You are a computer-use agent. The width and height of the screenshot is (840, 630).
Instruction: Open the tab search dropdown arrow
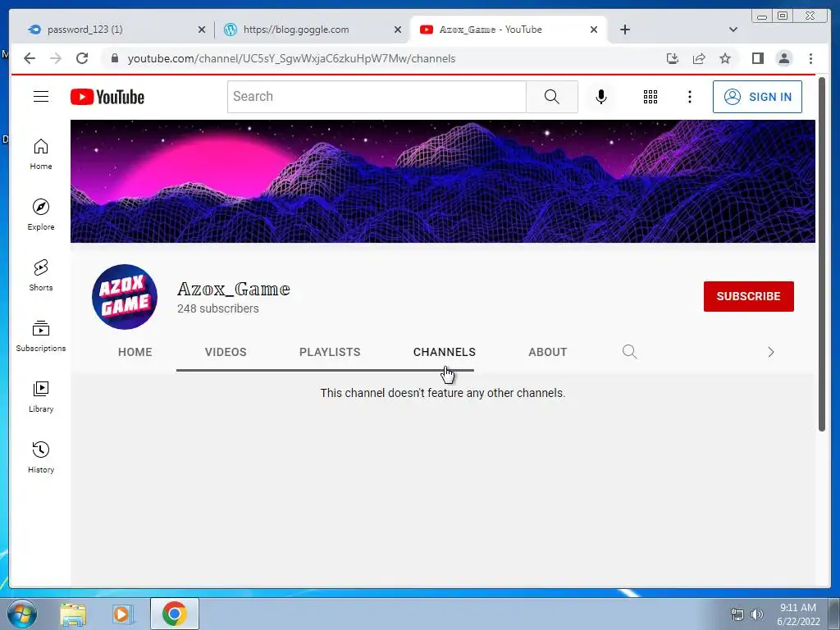(733, 30)
